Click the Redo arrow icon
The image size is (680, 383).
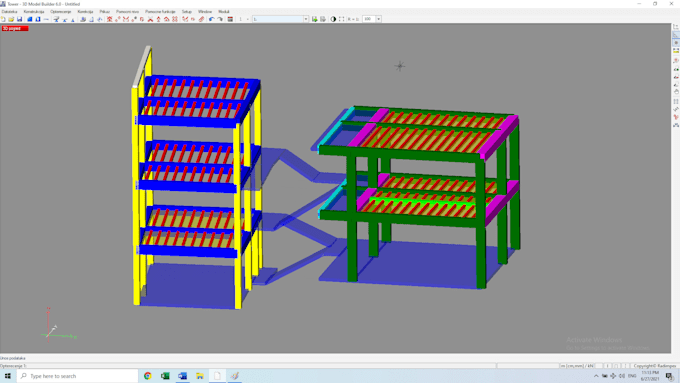click(x=220, y=19)
